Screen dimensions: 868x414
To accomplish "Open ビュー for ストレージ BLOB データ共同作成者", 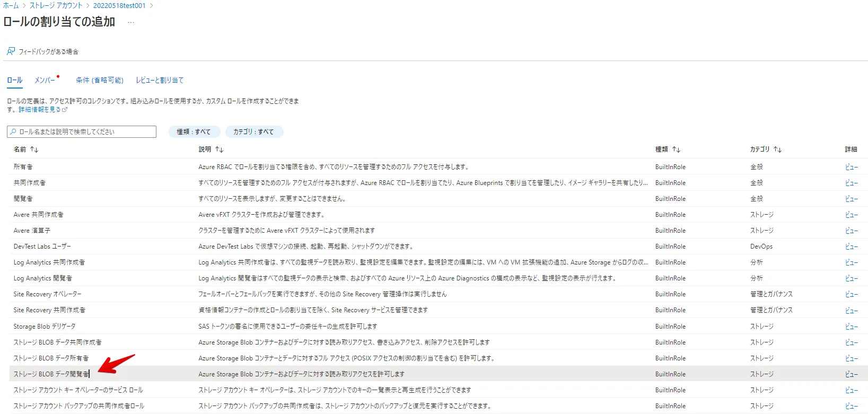I will tap(851, 342).
